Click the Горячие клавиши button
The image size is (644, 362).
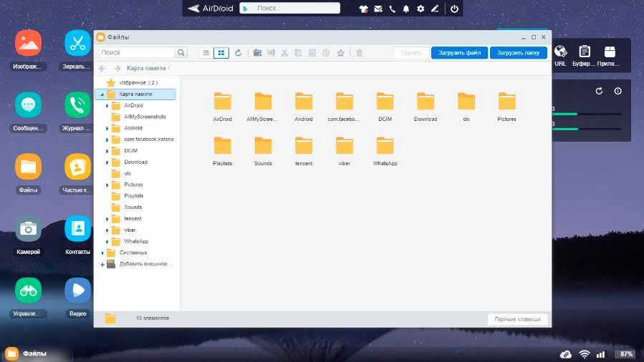point(517,319)
